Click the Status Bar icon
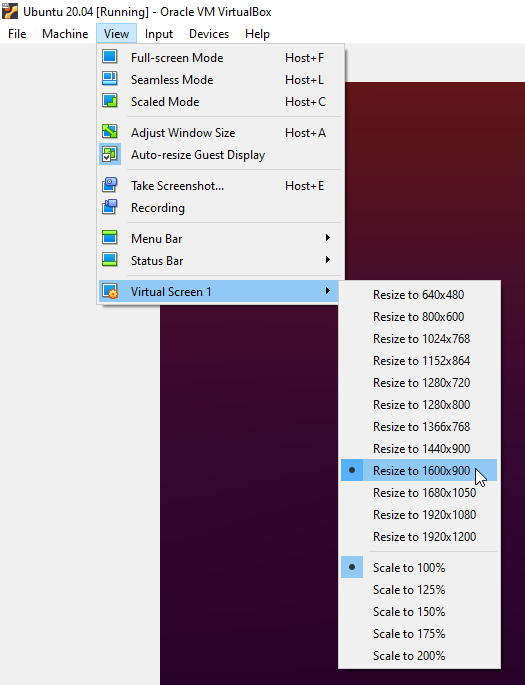Viewport: 525px width, 685px height. [110, 259]
